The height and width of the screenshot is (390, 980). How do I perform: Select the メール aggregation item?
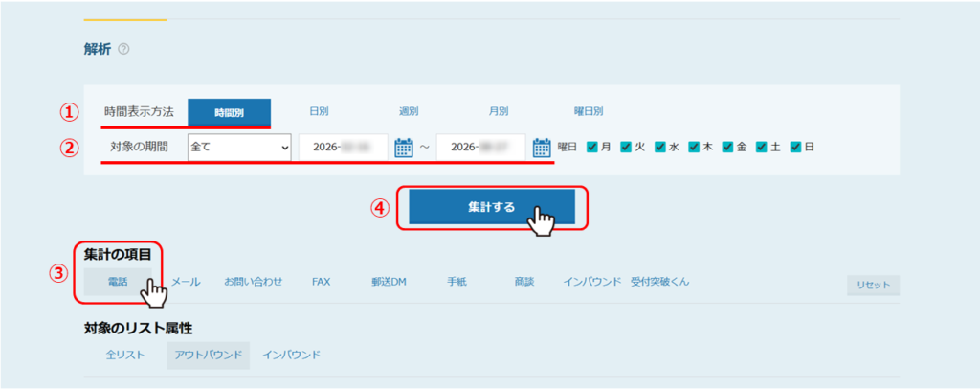186,282
